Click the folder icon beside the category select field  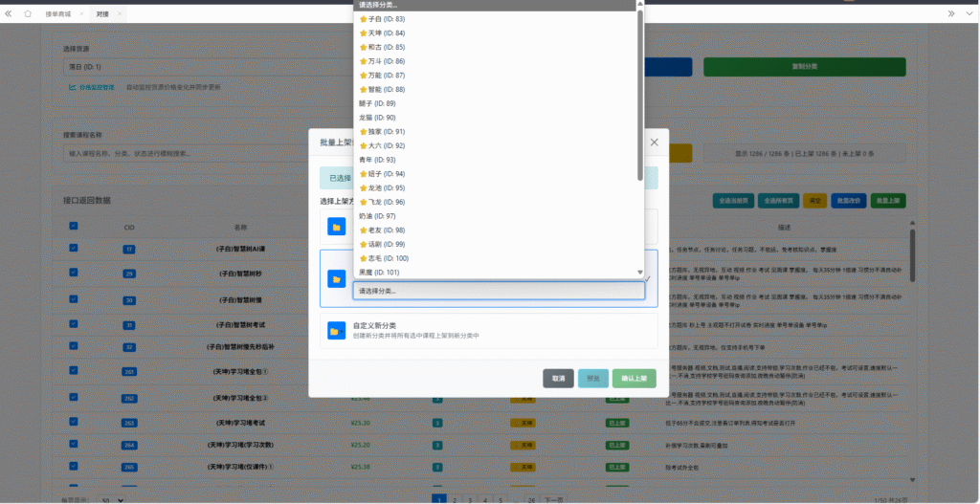(x=336, y=278)
